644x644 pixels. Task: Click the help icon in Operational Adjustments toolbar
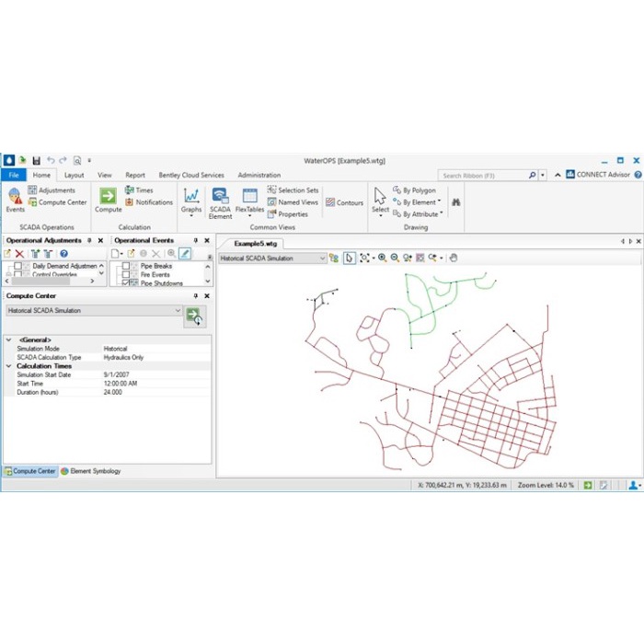(63, 254)
